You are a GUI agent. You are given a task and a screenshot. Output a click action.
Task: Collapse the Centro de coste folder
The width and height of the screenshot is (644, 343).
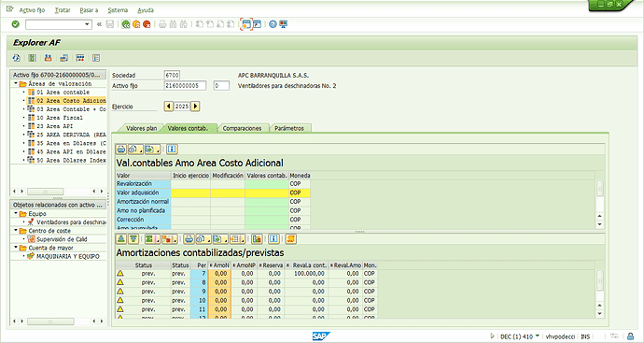pyautogui.click(x=16, y=230)
